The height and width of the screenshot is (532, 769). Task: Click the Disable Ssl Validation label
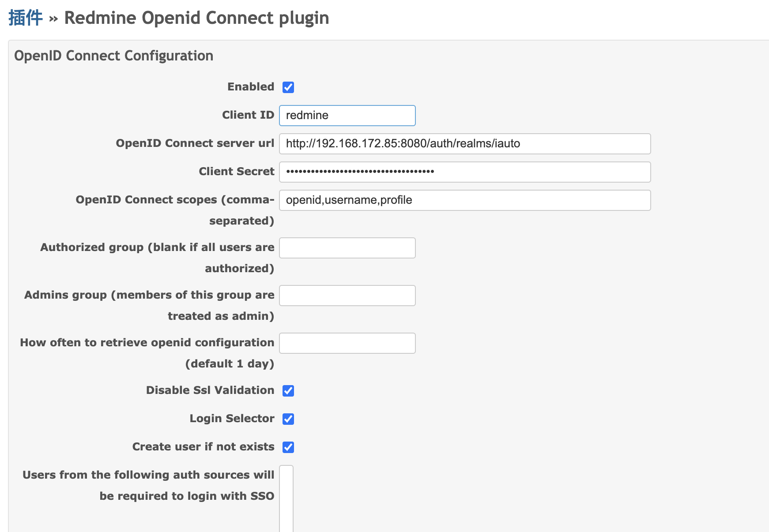(210, 390)
